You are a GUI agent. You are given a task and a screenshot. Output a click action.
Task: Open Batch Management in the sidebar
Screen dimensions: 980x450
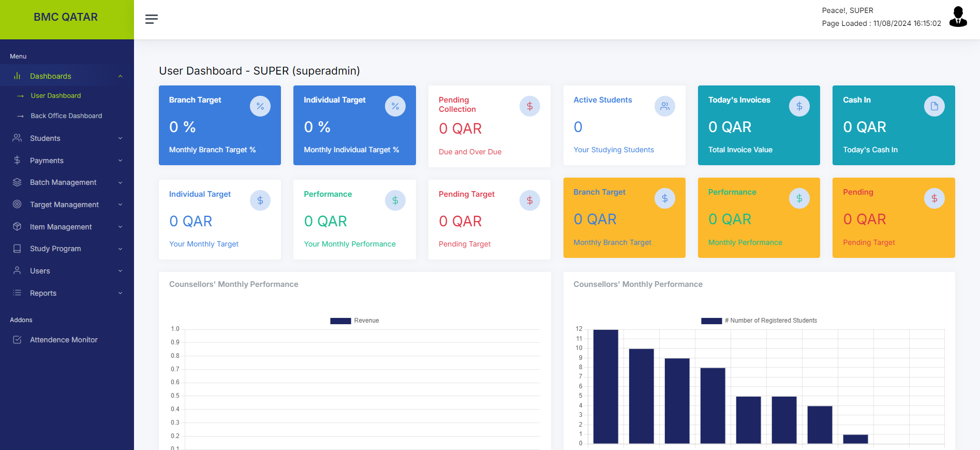click(63, 182)
